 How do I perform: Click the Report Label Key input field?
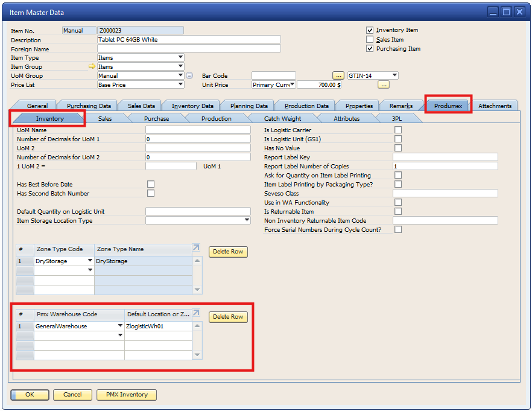coord(445,157)
